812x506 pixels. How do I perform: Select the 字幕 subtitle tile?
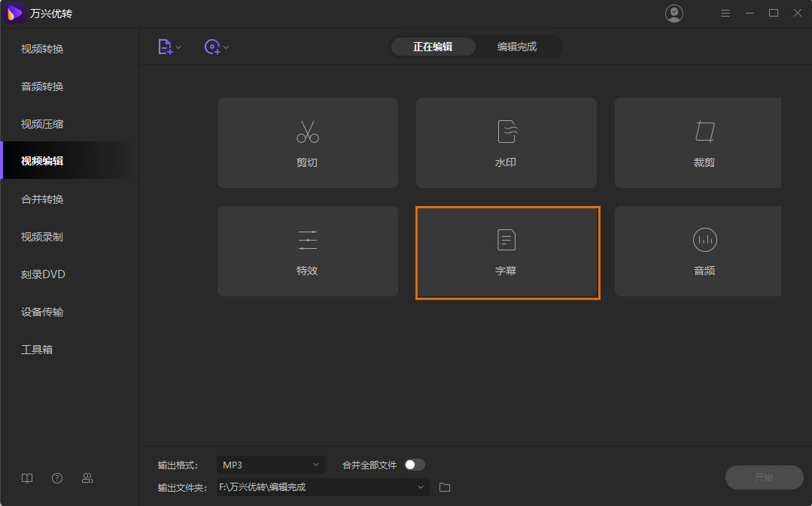507,253
